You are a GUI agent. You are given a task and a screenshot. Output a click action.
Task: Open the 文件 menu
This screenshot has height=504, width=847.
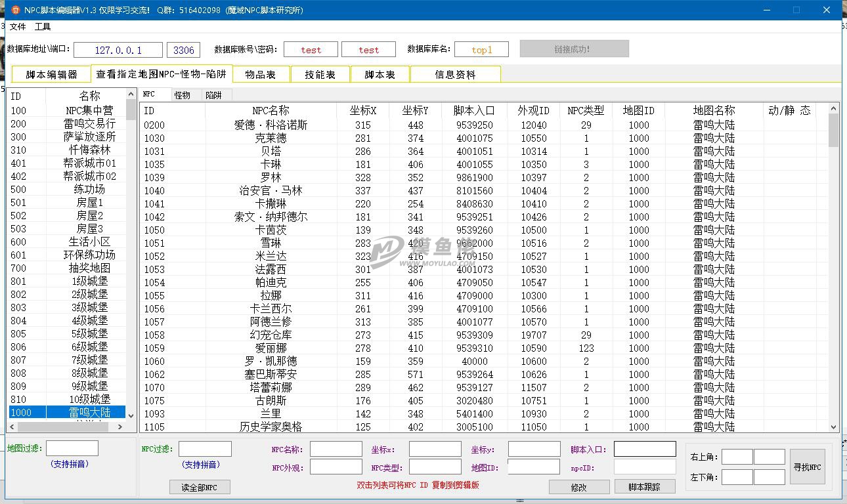click(x=18, y=26)
